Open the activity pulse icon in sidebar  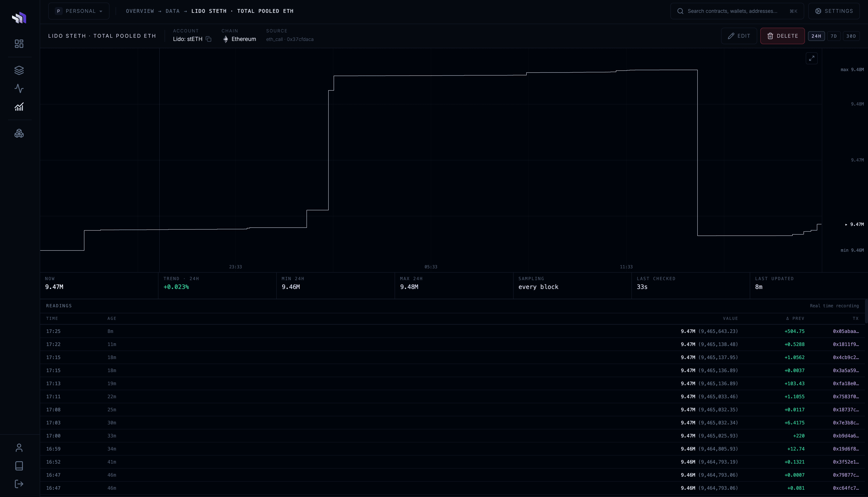(x=19, y=89)
